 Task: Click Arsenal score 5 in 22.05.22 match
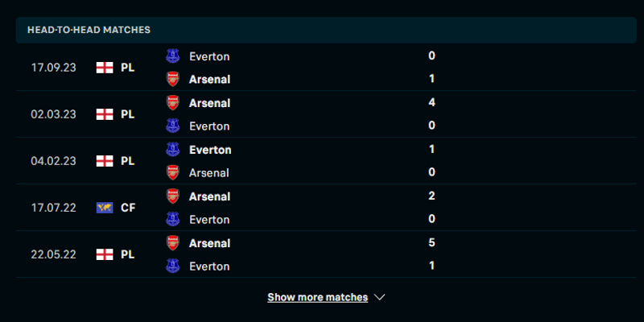coord(432,243)
